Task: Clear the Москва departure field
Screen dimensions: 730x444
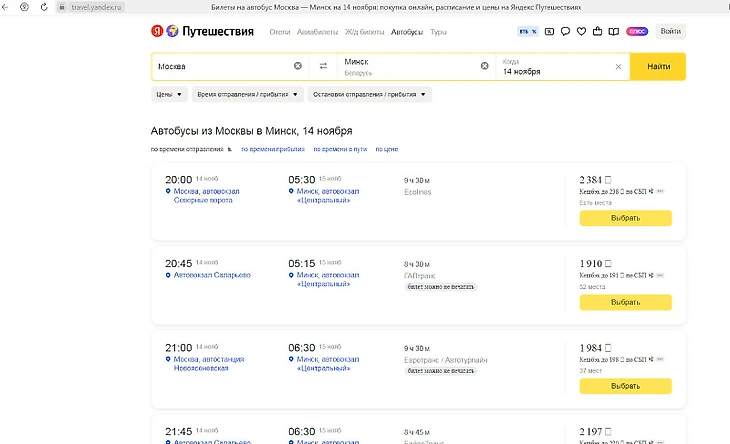Action: (298, 66)
